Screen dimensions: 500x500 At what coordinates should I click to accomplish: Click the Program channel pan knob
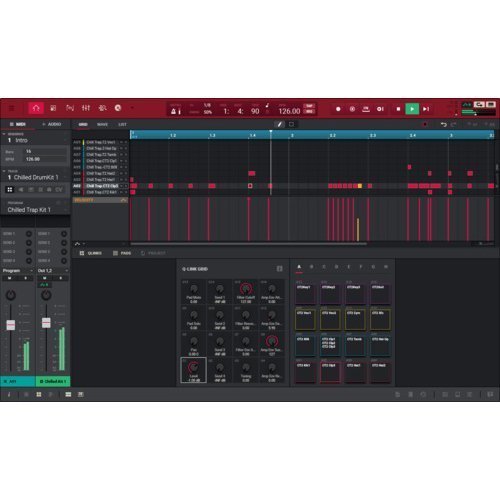(11, 295)
